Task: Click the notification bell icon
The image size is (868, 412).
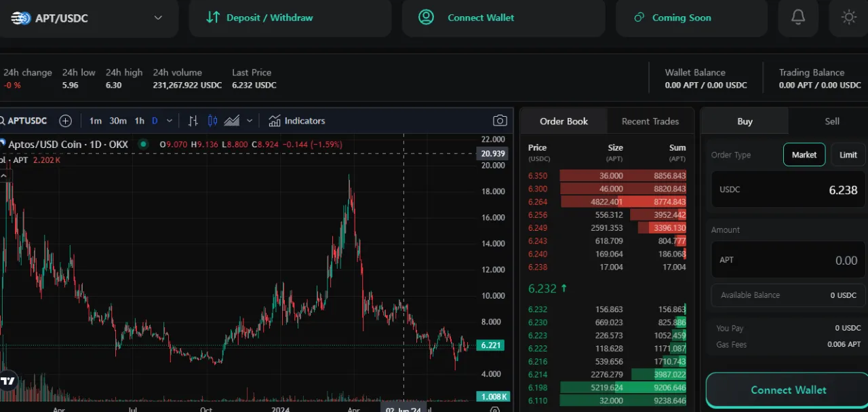Action: pos(798,18)
